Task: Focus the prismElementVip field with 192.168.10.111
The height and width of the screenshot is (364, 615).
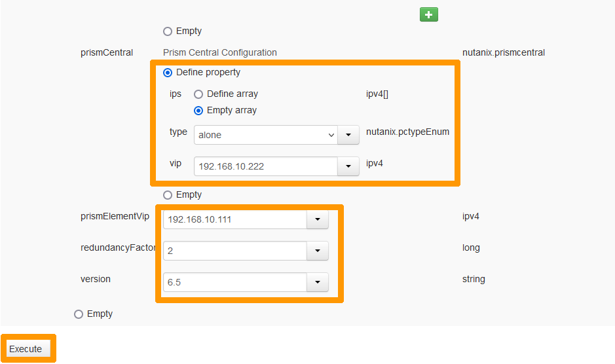Action: coord(234,219)
